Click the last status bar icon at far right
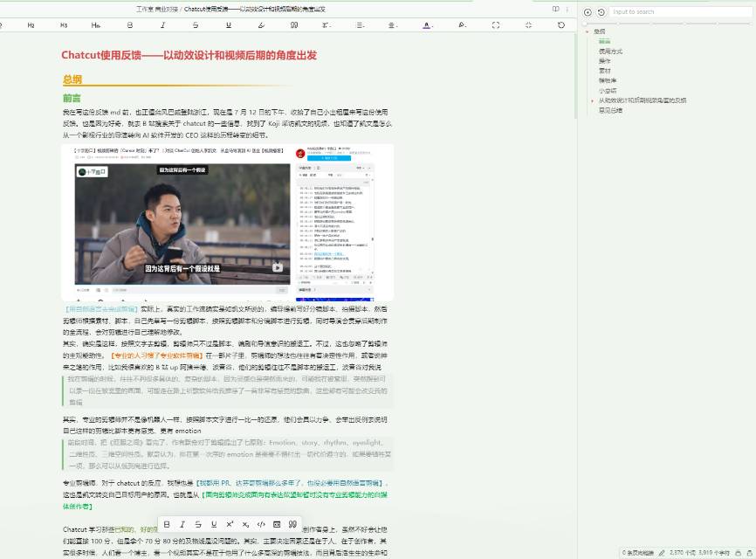The height and width of the screenshot is (559, 756). pyautogui.click(x=750, y=553)
